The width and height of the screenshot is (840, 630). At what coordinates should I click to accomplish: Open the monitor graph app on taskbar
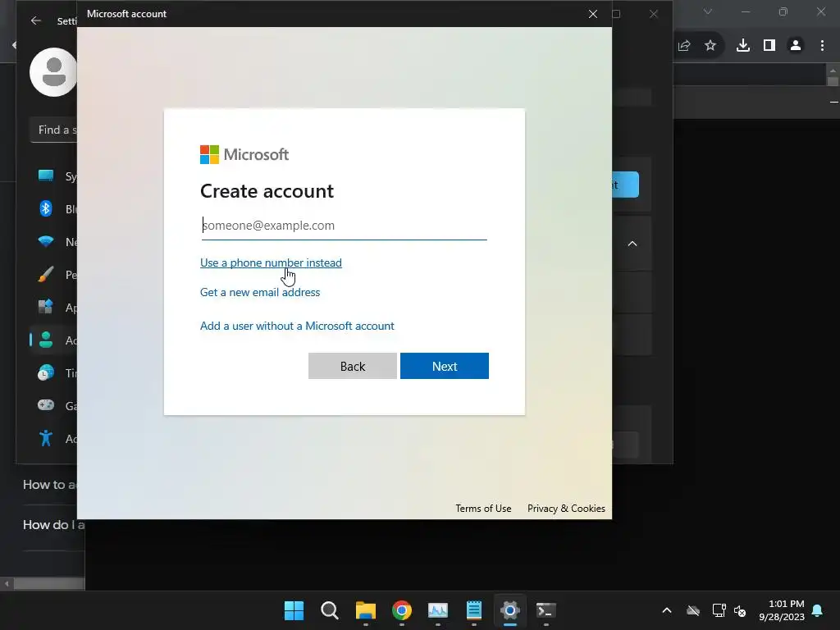click(x=438, y=610)
